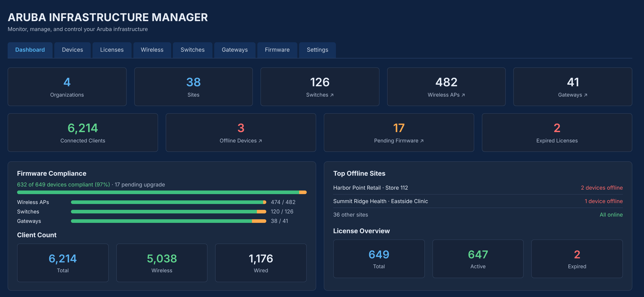The image size is (644, 297).
Task: Open the 17 Pending Firmware card
Action: click(399, 133)
